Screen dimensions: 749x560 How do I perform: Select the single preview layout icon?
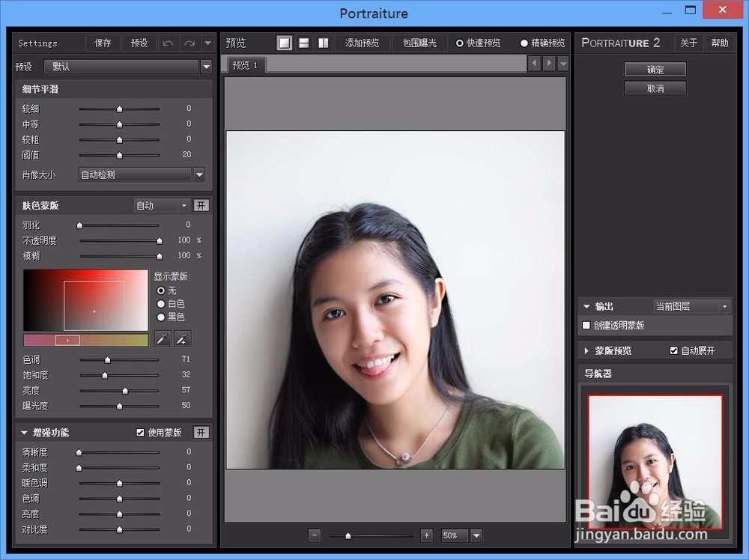(284, 43)
